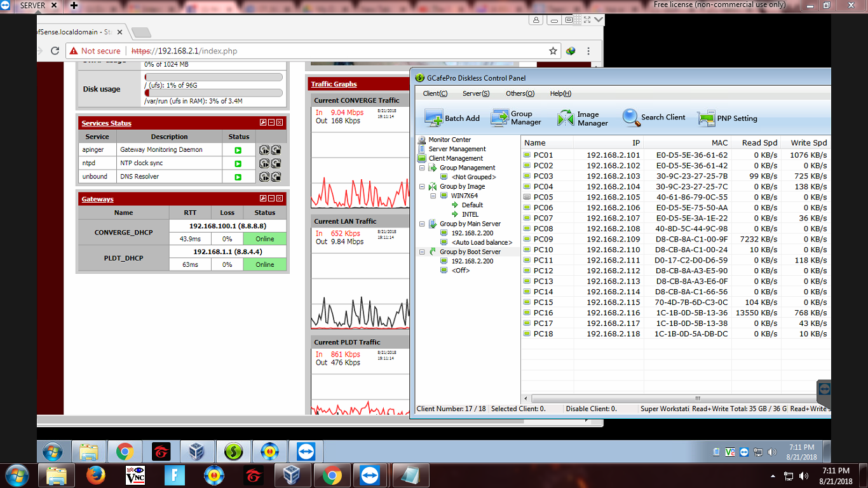Open the Traffic Graphs link
868x488 pixels.
click(x=334, y=84)
